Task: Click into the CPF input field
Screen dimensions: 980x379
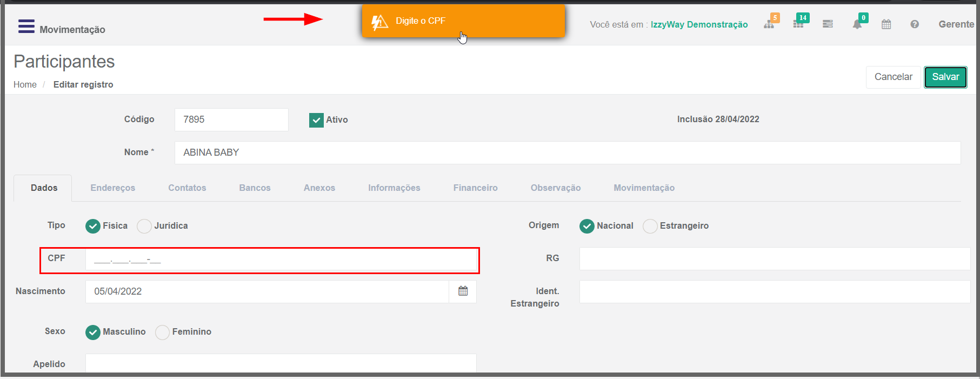Action: pos(281,260)
